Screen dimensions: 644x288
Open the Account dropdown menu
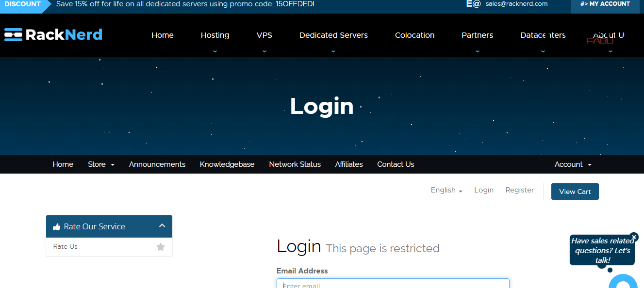coord(573,164)
